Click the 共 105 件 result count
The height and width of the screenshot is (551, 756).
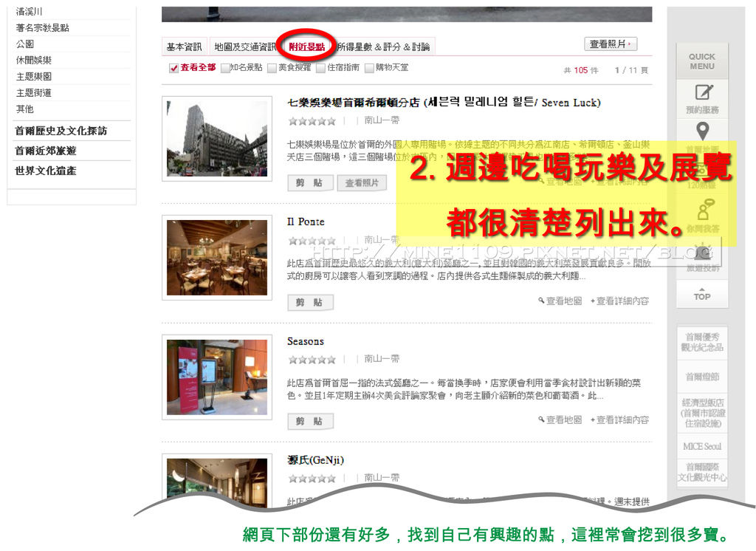(x=581, y=70)
